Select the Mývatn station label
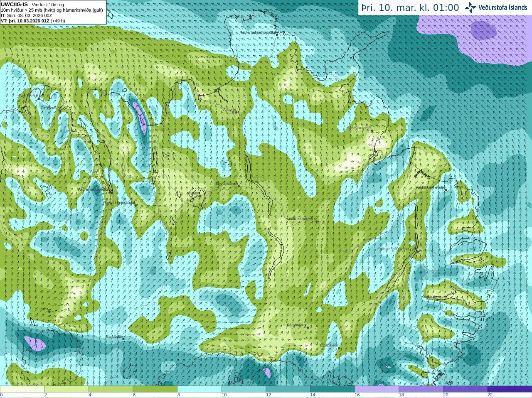 click(193, 193)
